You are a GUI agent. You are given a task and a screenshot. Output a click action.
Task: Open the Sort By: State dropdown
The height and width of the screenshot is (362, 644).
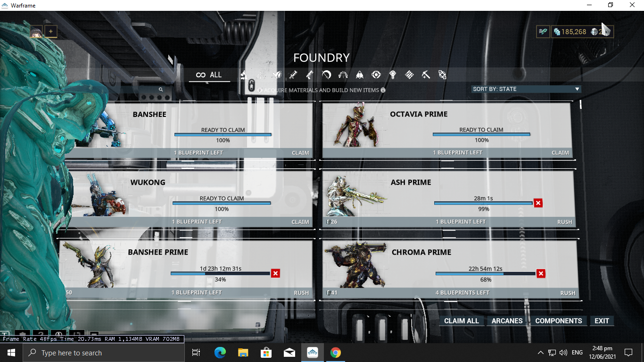click(526, 89)
